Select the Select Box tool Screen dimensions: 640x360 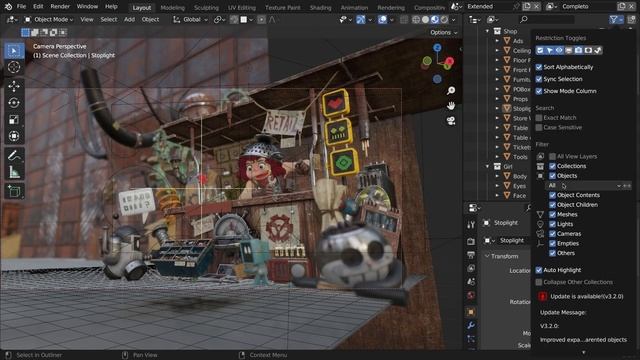coord(14,51)
